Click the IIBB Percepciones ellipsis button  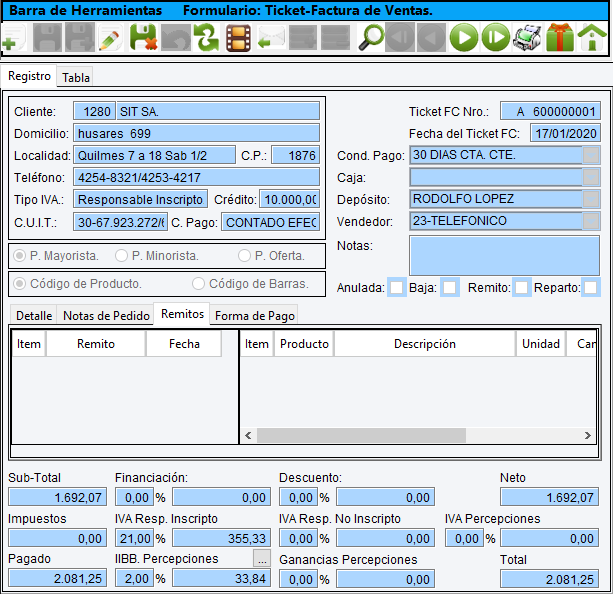pyautogui.click(x=262, y=559)
